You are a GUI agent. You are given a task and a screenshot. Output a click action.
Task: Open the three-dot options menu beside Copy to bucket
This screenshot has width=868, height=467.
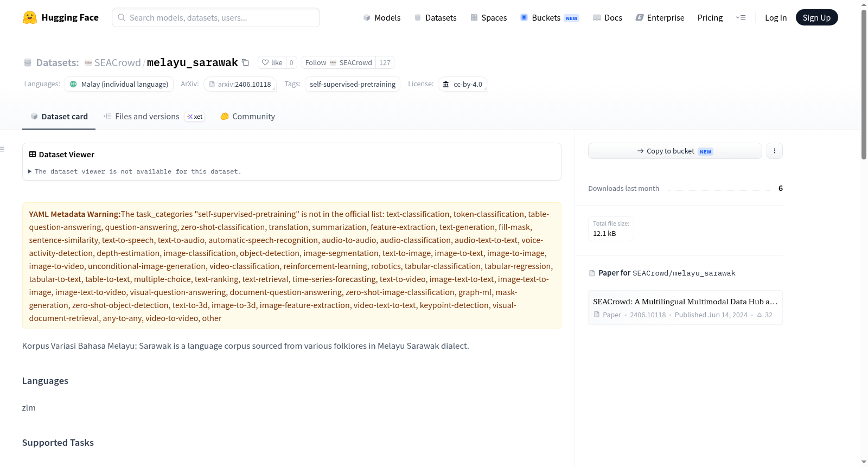(x=774, y=151)
